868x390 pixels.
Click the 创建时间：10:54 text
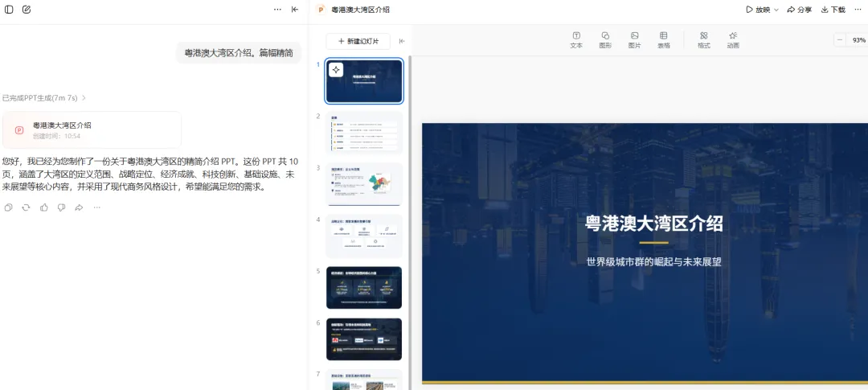pyautogui.click(x=56, y=136)
